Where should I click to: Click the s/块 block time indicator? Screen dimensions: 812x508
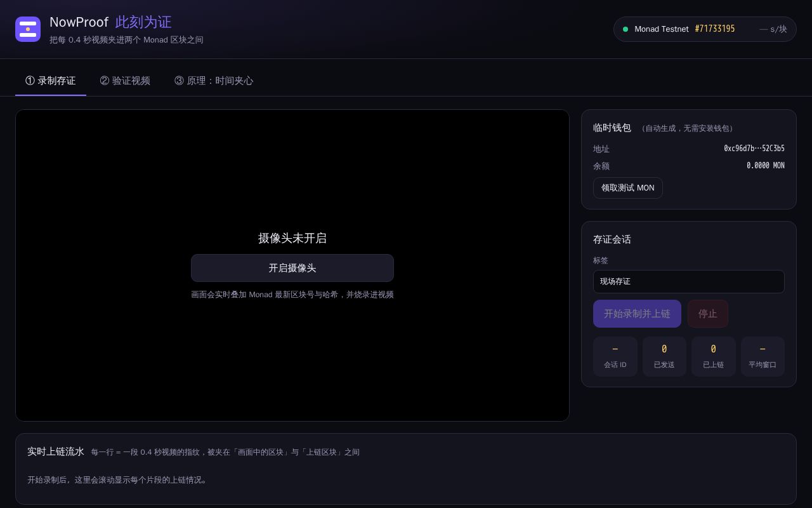pyautogui.click(x=773, y=29)
